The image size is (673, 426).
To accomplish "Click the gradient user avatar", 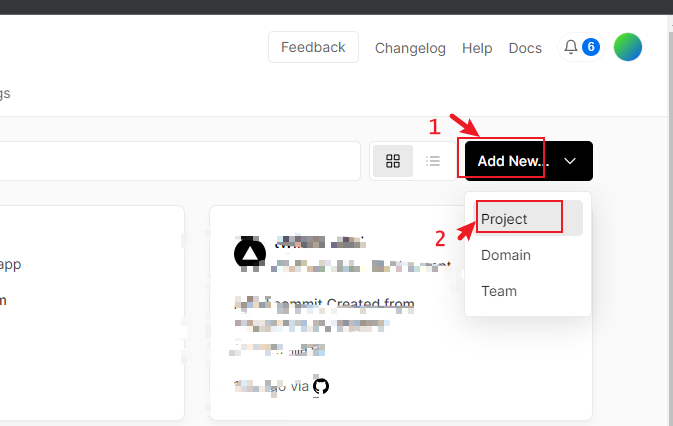I will tap(628, 47).
